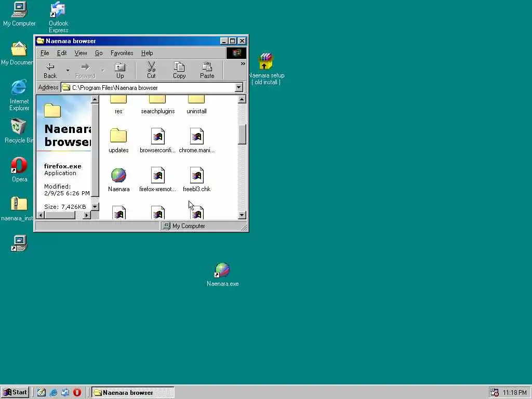Open the Start menu
532x399 pixels.
[x=15, y=392]
